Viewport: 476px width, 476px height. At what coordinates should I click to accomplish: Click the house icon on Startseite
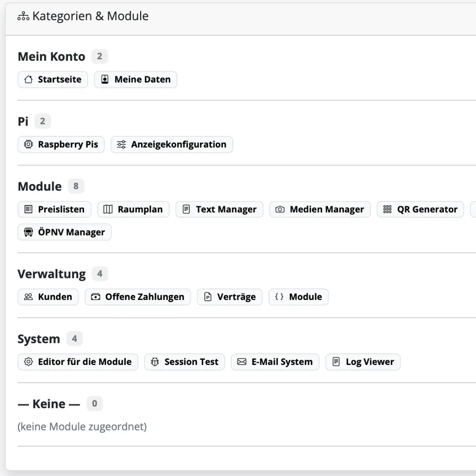[28, 79]
